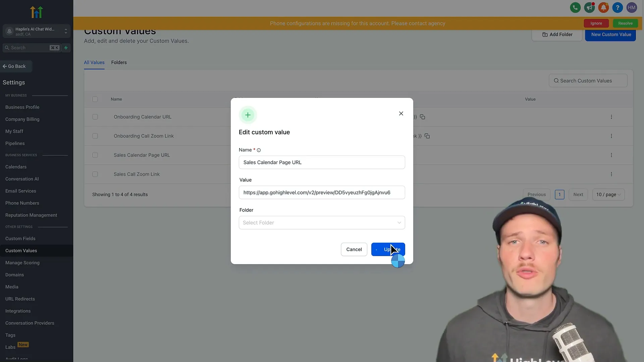Viewport: 644px width, 362px height.
Task: Open Business Profile settings
Action: (22, 107)
